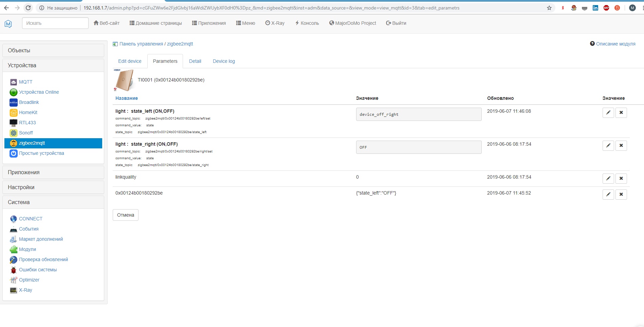This screenshot has width=644, height=327.
Task: Open the MQTT module in sidebar
Action: 25,82
